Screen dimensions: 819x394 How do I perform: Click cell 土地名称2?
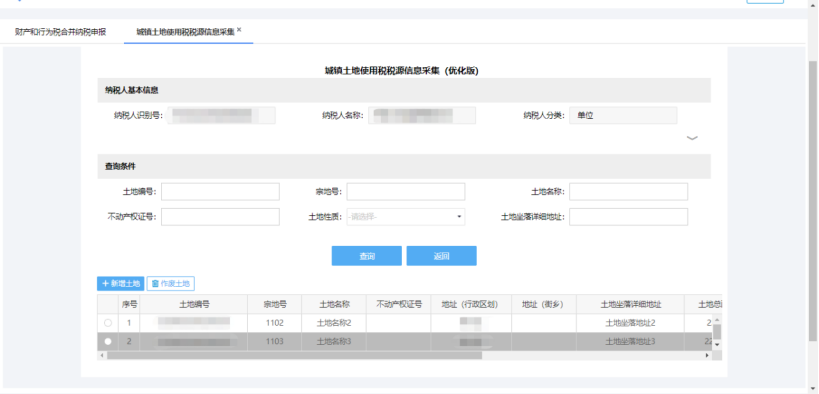coord(334,323)
